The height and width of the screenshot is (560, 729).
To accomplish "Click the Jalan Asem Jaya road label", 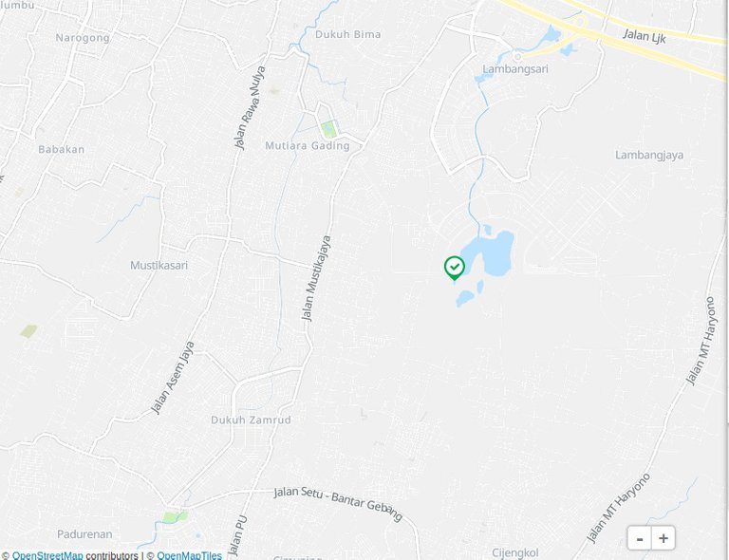I will (x=173, y=378).
